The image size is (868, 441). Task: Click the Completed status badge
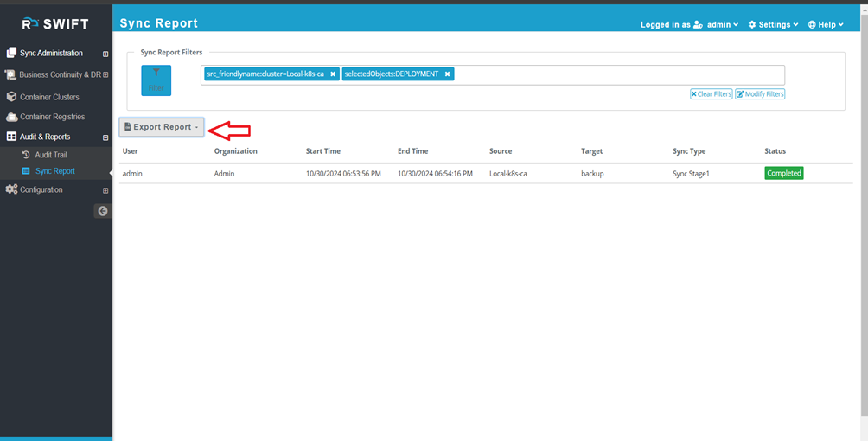point(784,174)
